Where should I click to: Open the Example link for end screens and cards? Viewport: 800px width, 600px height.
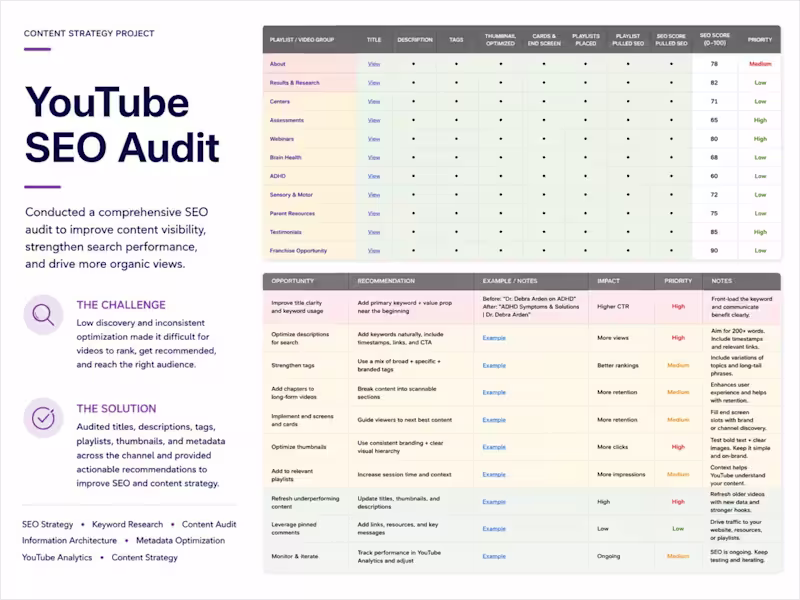pos(494,420)
